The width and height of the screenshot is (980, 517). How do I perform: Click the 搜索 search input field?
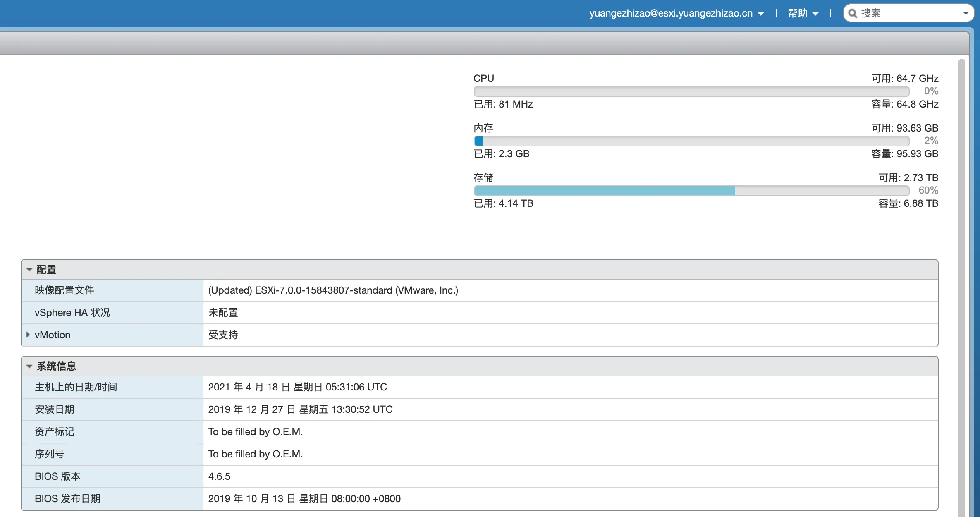(x=909, y=13)
